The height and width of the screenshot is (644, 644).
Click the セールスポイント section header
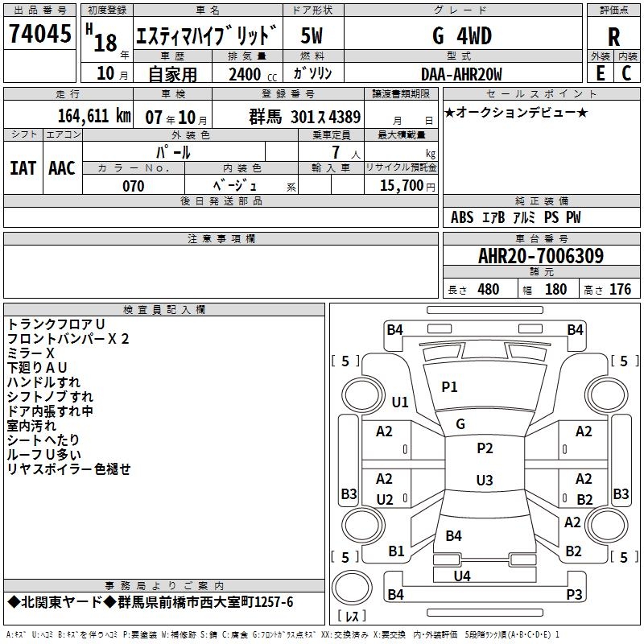541,93
